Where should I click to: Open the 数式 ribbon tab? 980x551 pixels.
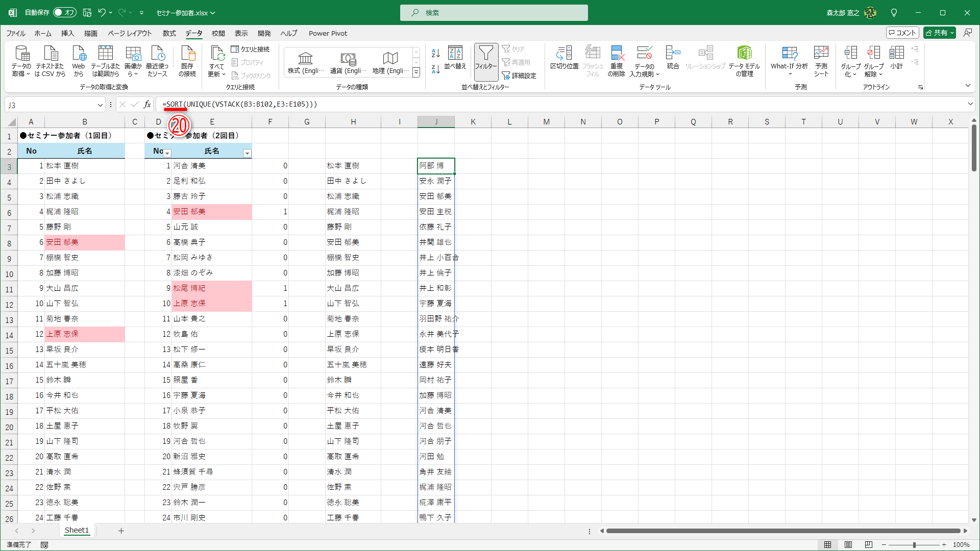169,33
